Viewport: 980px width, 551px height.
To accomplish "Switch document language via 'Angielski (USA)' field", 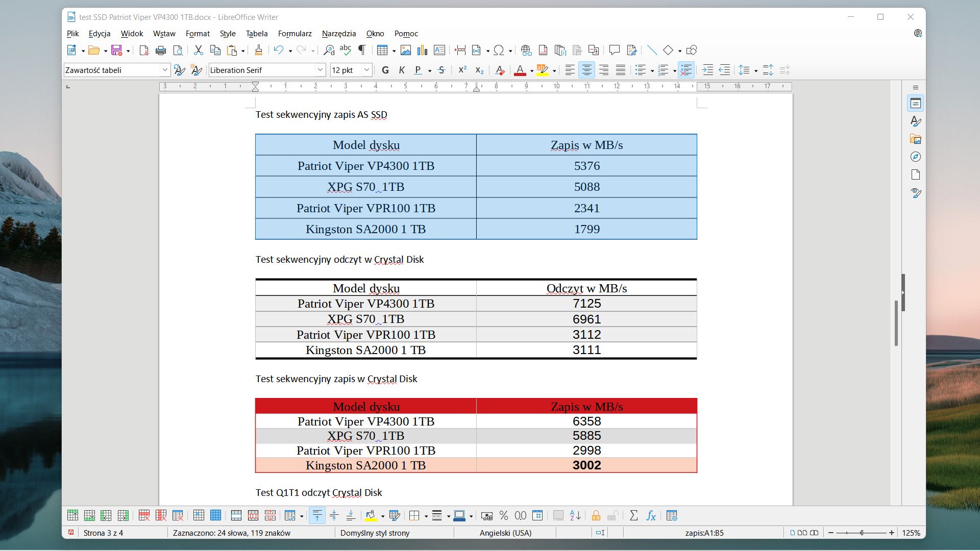I will [505, 533].
